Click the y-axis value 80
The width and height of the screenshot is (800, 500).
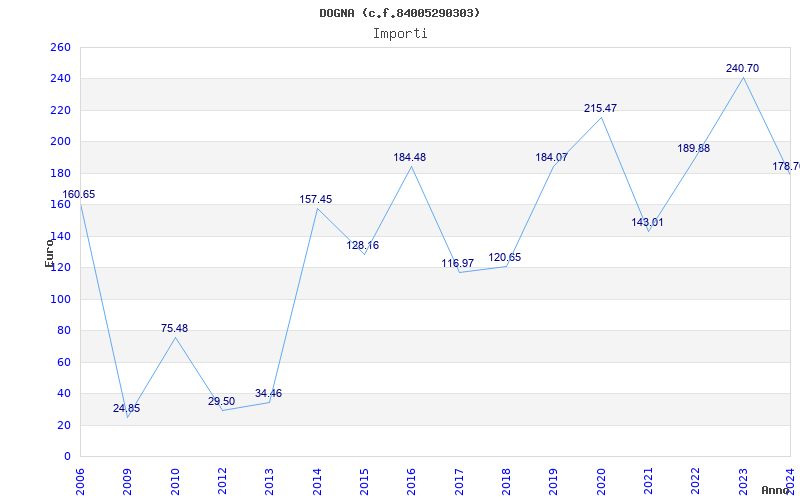[x=63, y=331]
